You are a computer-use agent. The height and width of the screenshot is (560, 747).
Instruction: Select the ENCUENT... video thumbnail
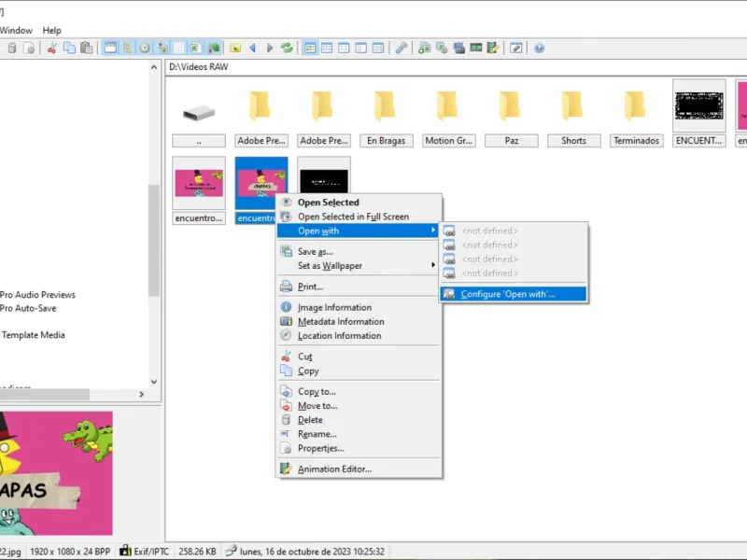pos(698,114)
